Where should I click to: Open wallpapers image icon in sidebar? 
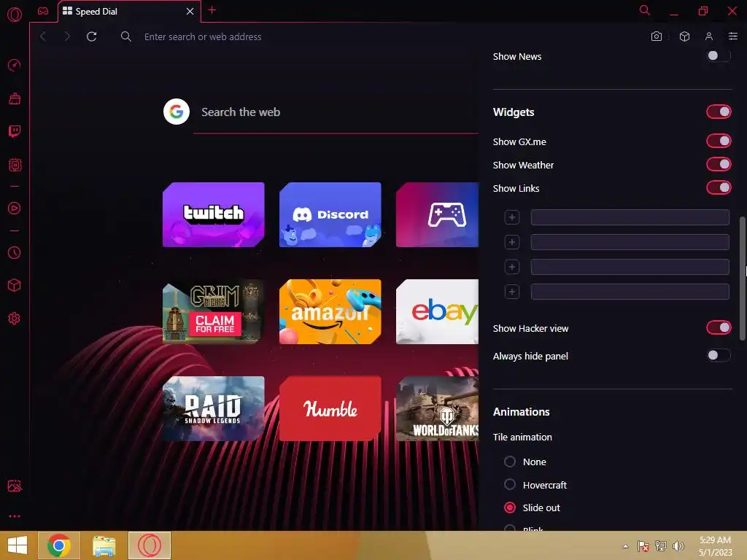(15, 486)
